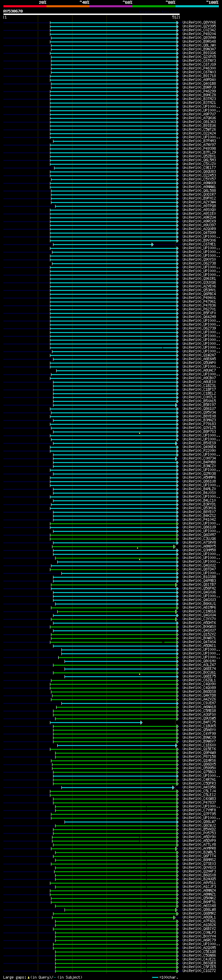Viewport: 222px width, 980px height.
Task: Open hit UniRef100_Q8VYK6
Action: click(x=199, y=23)
